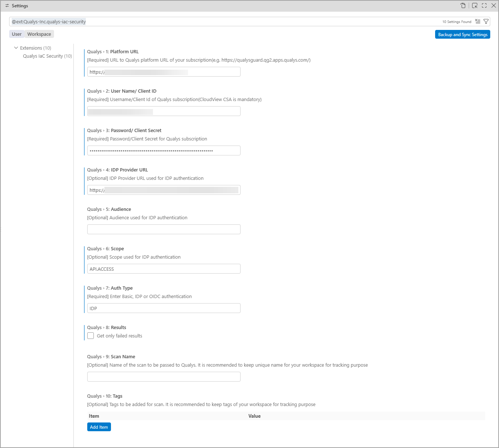Clear settings search input icon
499x448 pixels.
[477, 22]
